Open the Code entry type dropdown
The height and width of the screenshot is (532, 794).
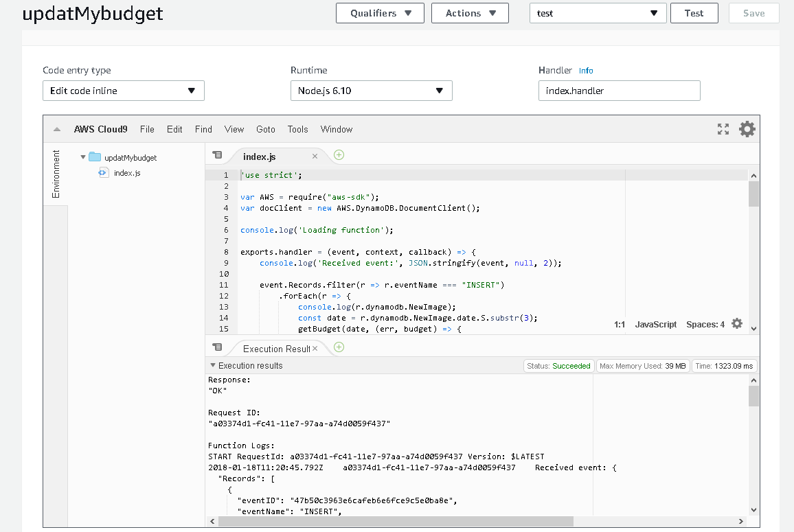[124, 91]
